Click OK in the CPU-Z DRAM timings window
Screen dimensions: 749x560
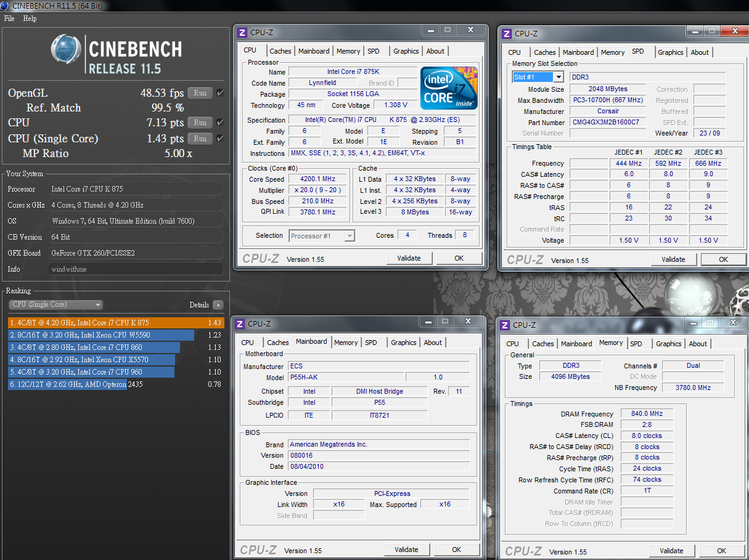(721, 551)
